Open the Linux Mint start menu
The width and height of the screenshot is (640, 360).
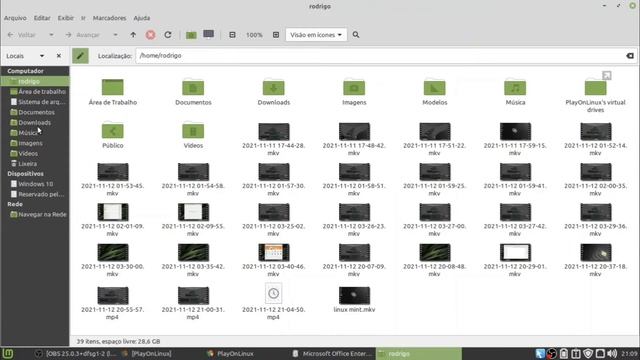point(8,353)
